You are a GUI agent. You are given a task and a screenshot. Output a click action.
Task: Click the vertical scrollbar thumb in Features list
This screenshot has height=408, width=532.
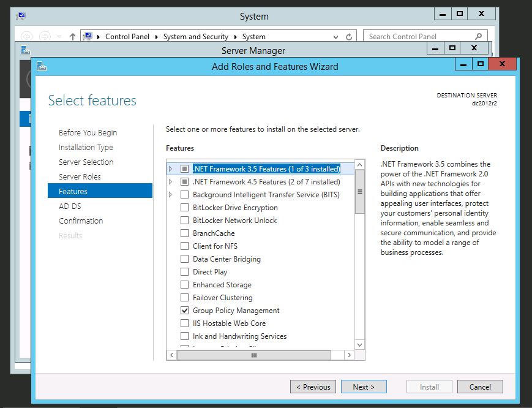pyautogui.click(x=359, y=192)
